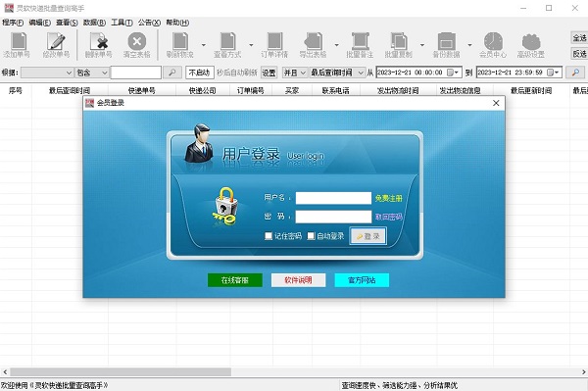Click the 批量复制 (batch copy) icon
588x391 pixels.
click(399, 45)
